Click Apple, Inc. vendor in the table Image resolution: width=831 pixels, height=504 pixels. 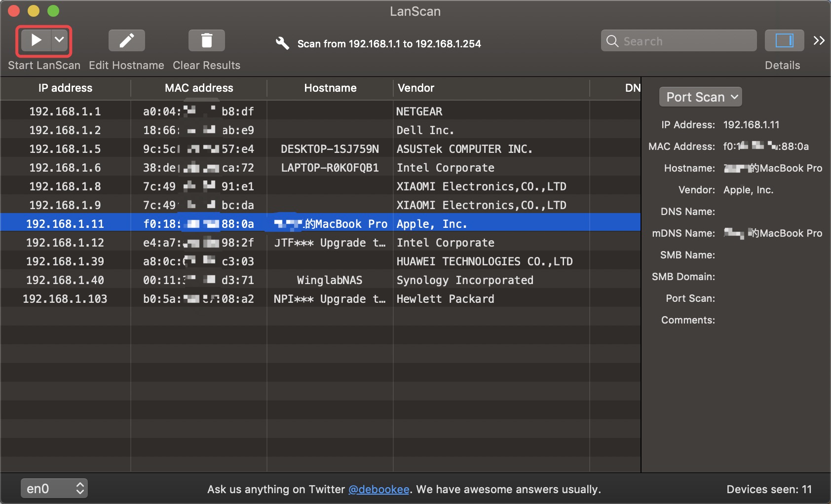(x=432, y=224)
